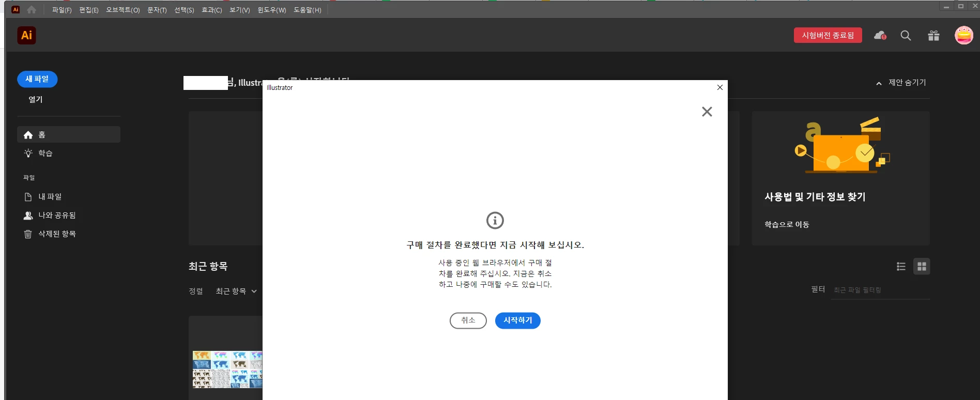Click 취소 button in dialog
980x400 pixels.
click(x=468, y=320)
